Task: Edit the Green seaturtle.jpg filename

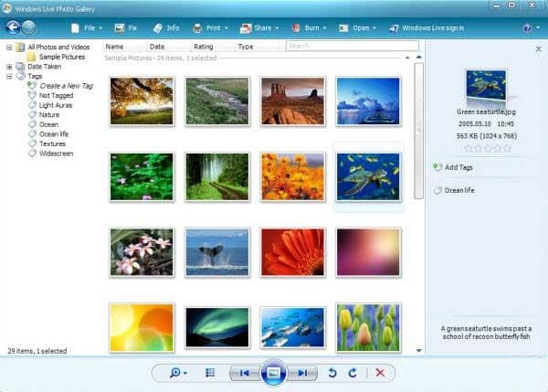Action: 486,111
